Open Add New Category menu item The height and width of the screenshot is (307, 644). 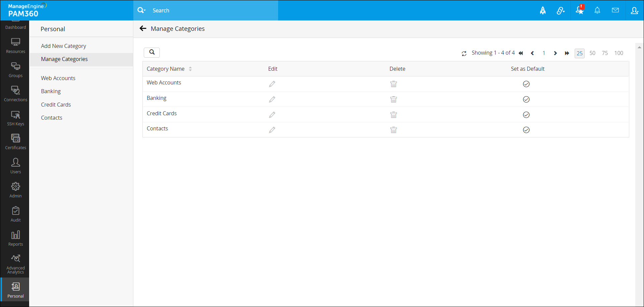click(x=63, y=46)
